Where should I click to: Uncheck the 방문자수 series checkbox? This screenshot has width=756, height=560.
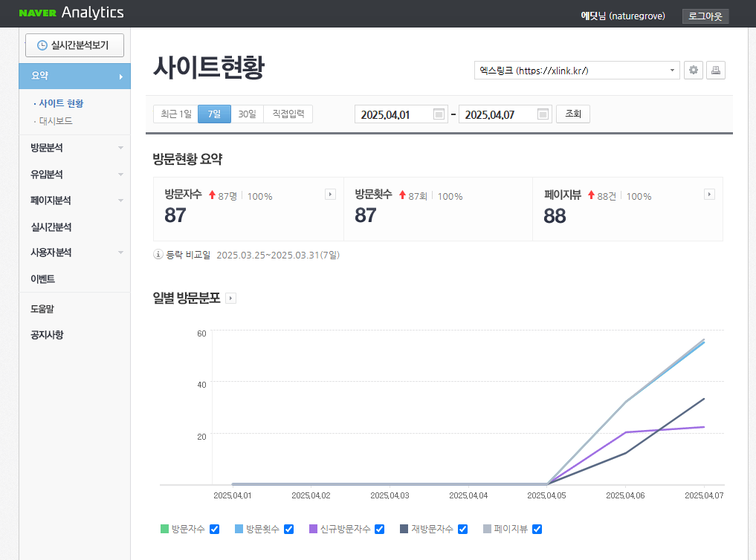[214, 530]
